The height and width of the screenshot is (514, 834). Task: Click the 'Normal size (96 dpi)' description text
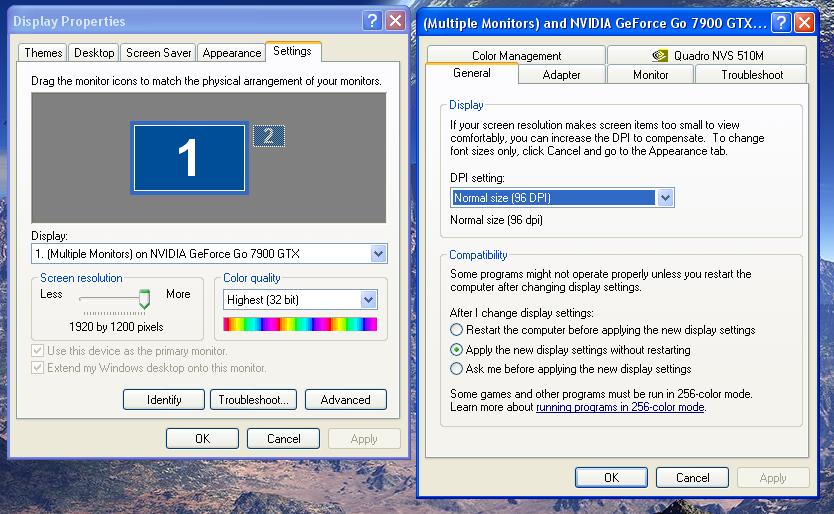click(x=496, y=220)
